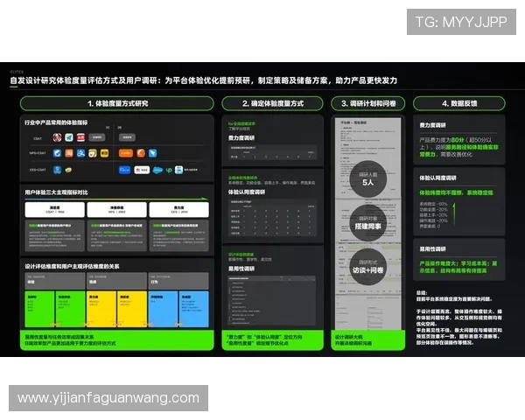Click the blue paper-plane icon in CSAT row

pyautogui.click(x=69, y=137)
